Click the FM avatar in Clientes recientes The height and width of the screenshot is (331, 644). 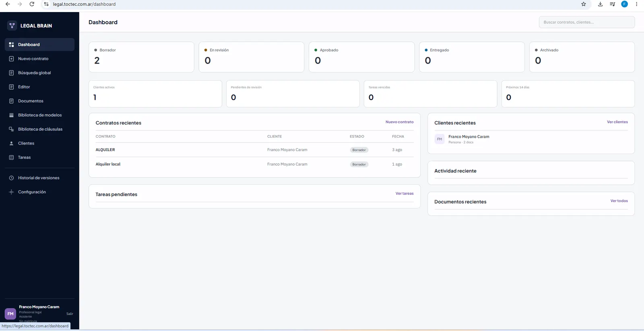[x=440, y=139]
